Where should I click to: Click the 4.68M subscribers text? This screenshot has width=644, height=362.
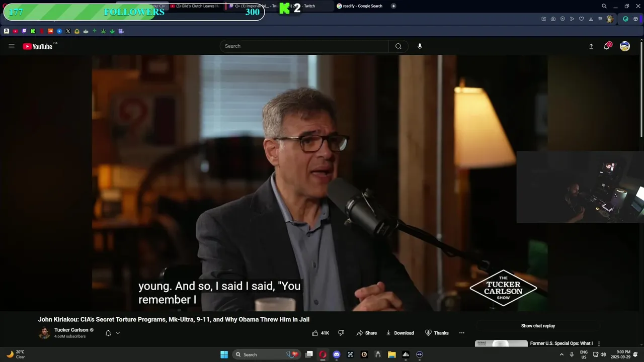70,336
